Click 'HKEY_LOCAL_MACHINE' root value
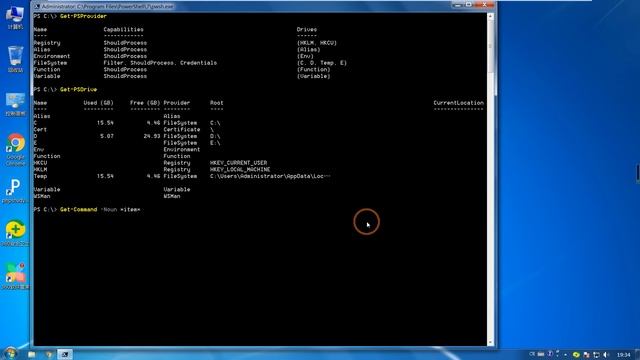The width and height of the screenshot is (640, 360). (240, 169)
